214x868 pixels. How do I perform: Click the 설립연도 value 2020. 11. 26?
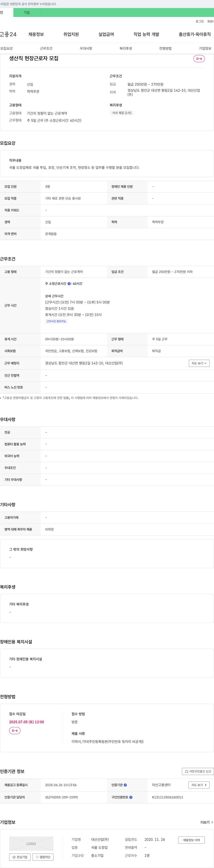tap(155, 839)
